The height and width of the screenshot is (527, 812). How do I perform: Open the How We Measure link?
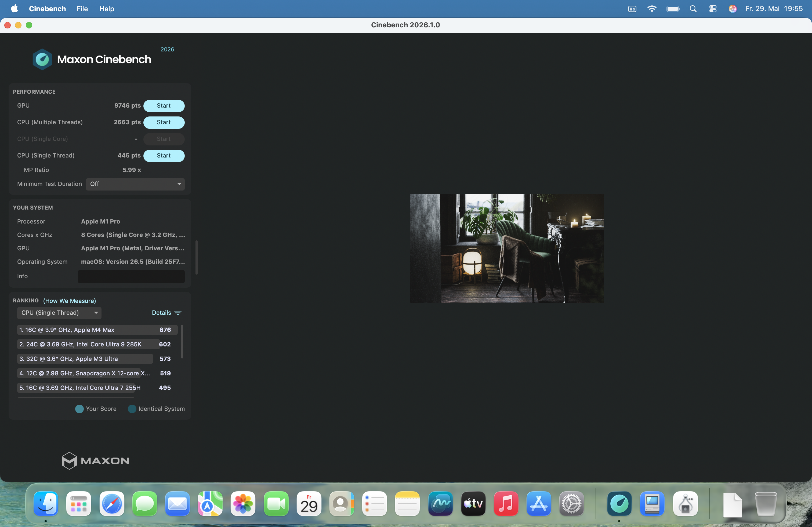coord(69,301)
